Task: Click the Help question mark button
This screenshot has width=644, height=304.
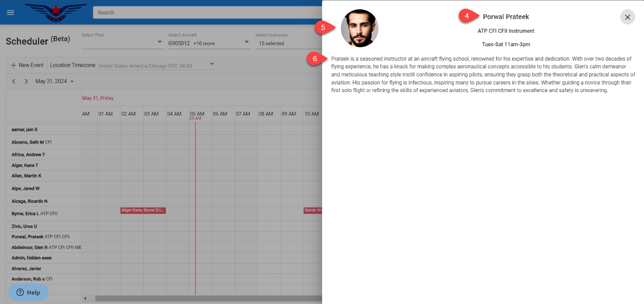Action: pyautogui.click(x=28, y=292)
